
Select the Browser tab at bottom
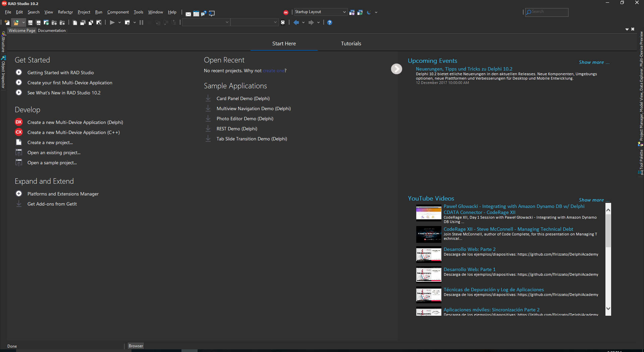click(136, 346)
